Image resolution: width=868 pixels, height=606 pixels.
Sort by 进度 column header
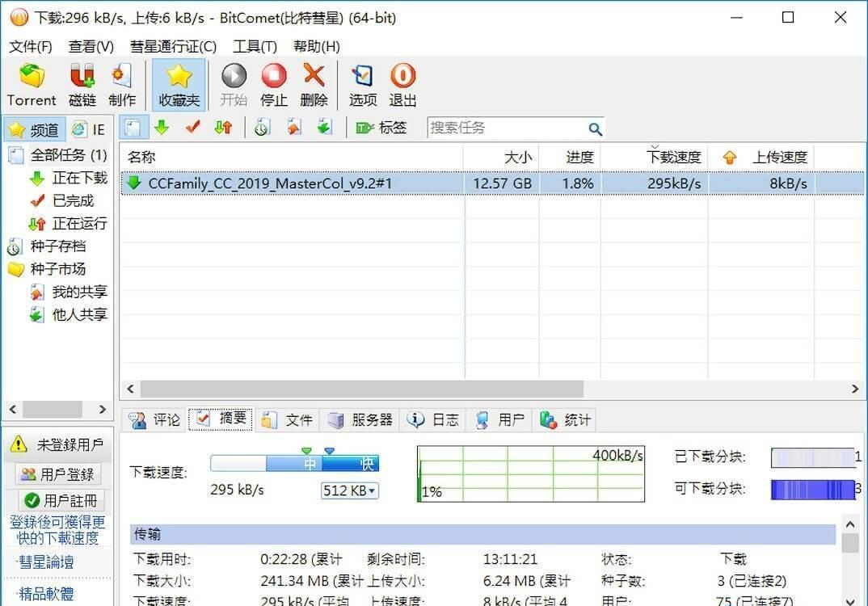click(x=570, y=158)
